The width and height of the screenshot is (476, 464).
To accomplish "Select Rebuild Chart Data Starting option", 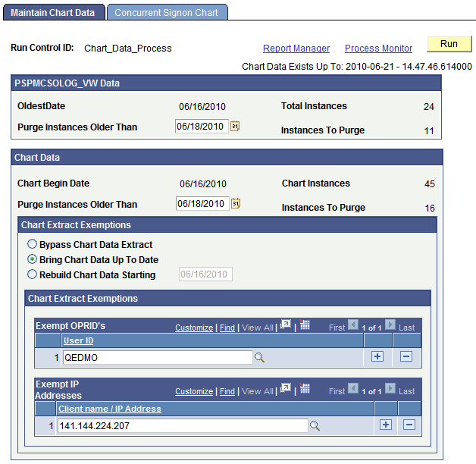I will click(x=32, y=274).
